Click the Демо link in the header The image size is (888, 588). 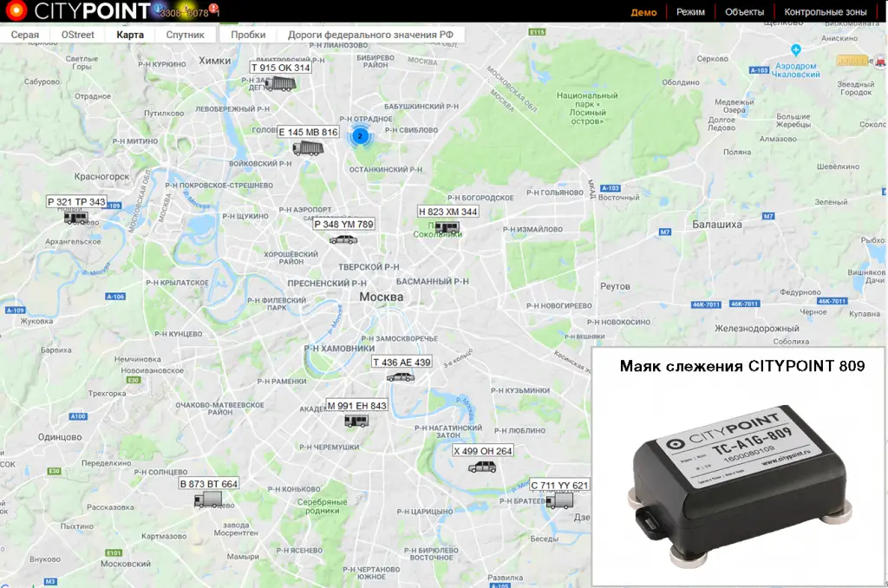coord(644,11)
